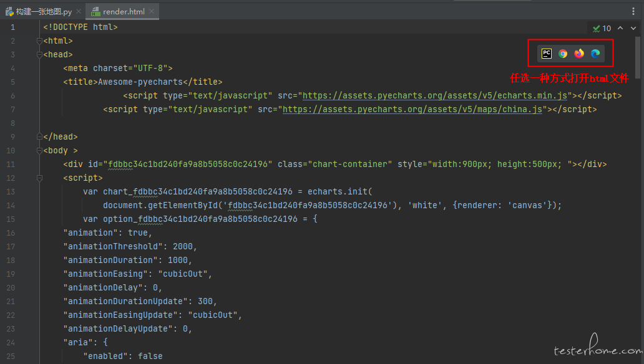Click the vertical editor scrollbar
Image resolution: width=644 pixels, height=364 pixels.
(637, 57)
